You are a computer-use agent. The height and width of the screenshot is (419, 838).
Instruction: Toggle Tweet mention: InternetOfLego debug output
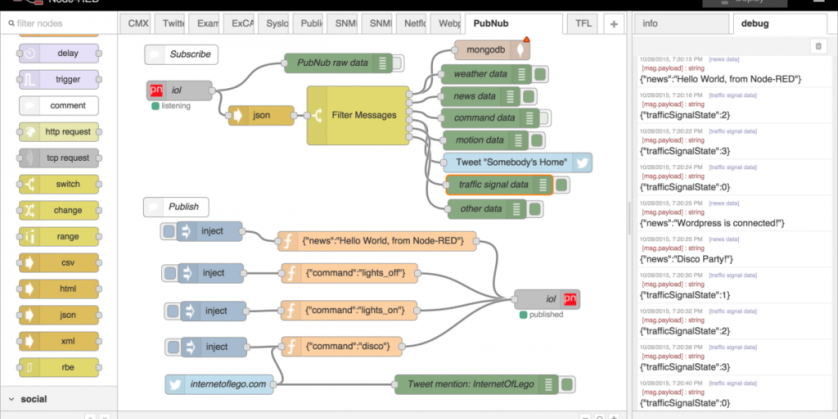[x=568, y=384]
